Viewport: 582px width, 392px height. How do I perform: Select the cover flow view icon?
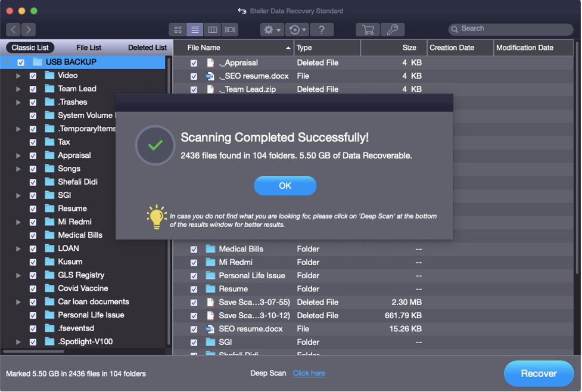pyautogui.click(x=229, y=29)
